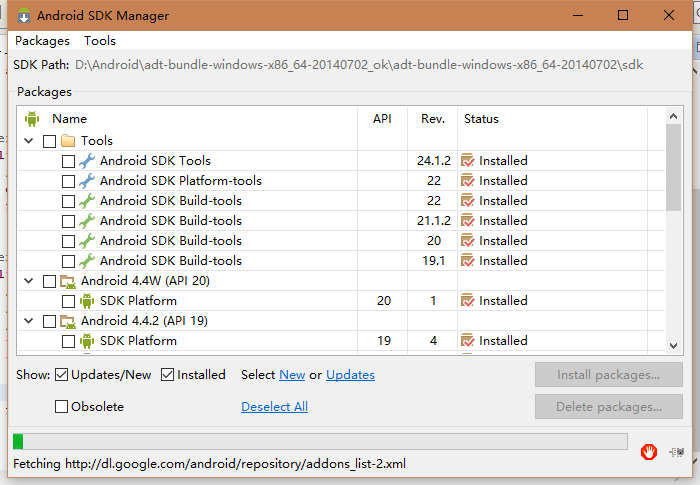Click the API 20 SDK Platform android icon

tap(87, 301)
